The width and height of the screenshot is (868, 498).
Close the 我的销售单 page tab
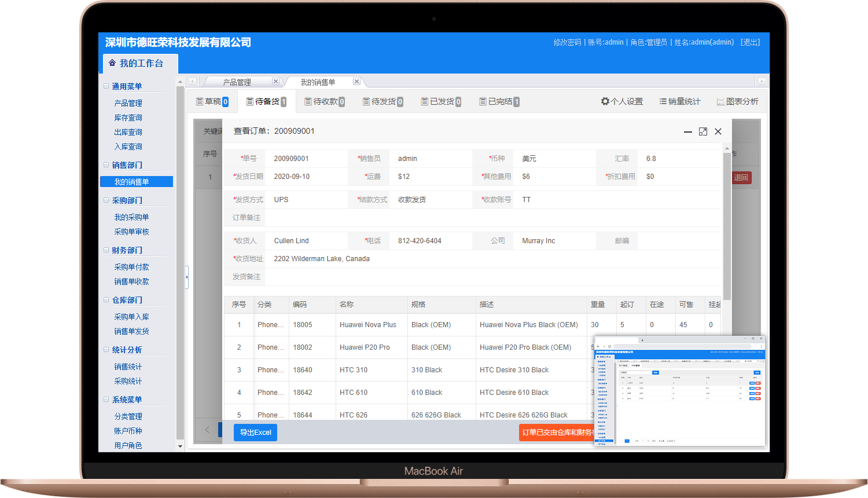tap(356, 82)
